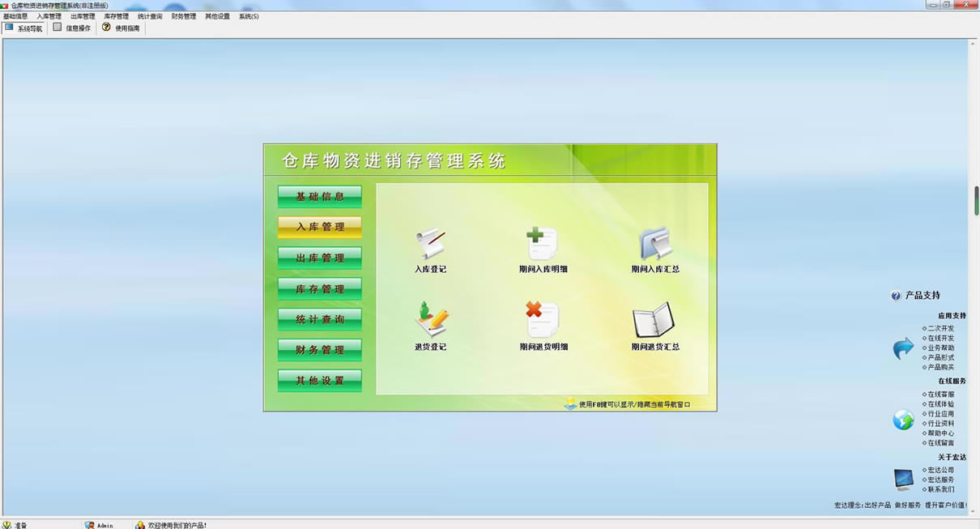Click the 系统导航 toolbar icon
The height and width of the screenshot is (529, 980).
click(9, 28)
